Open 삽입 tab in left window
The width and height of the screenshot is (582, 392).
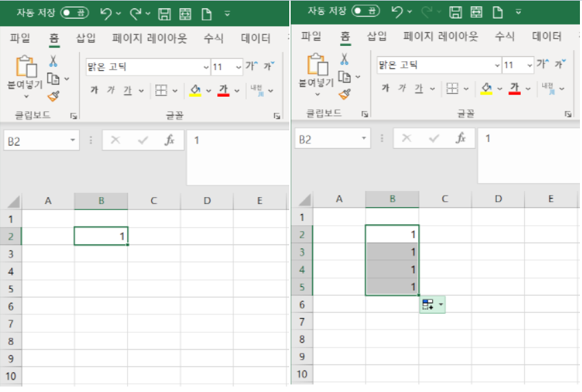click(x=86, y=38)
